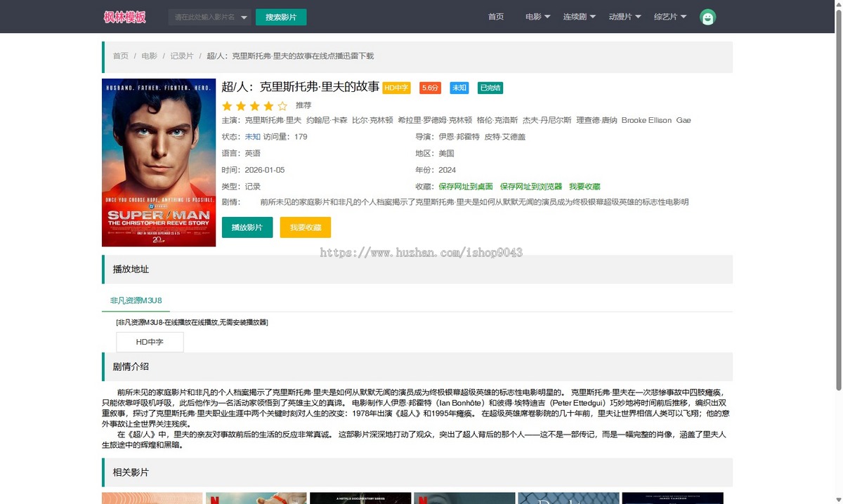Click the third rating star

point(254,106)
